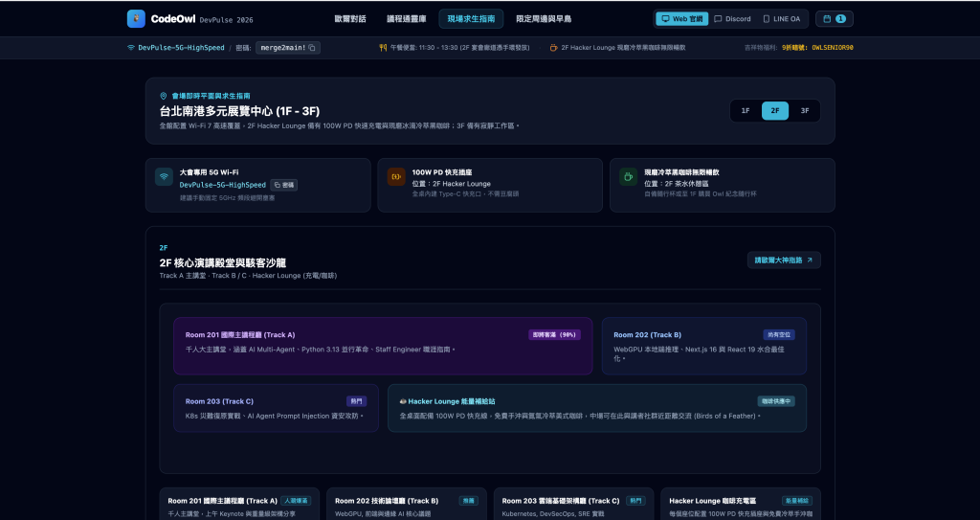980x520 pixels.
Task: Click the coffee cup icon in info bar
Action: 553,48
